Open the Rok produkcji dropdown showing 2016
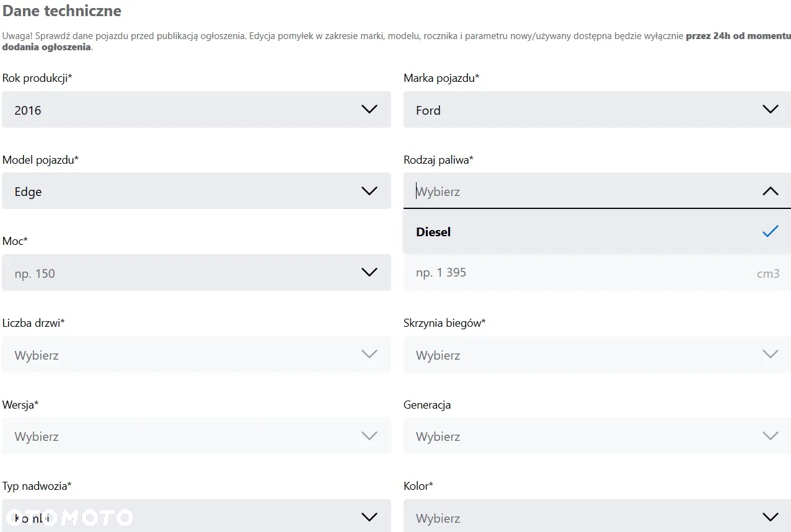 tap(197, 110)
